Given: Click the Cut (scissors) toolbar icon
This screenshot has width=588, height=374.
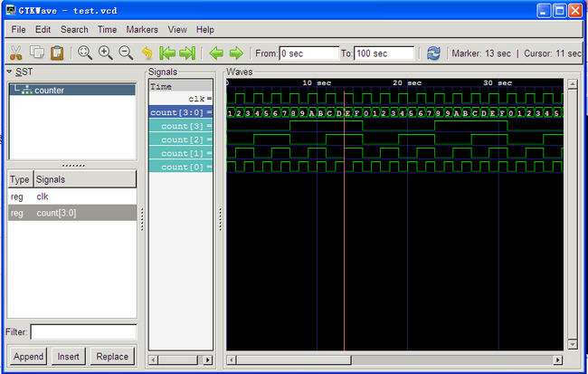Looking at the screenshot, I should point(15,53).
